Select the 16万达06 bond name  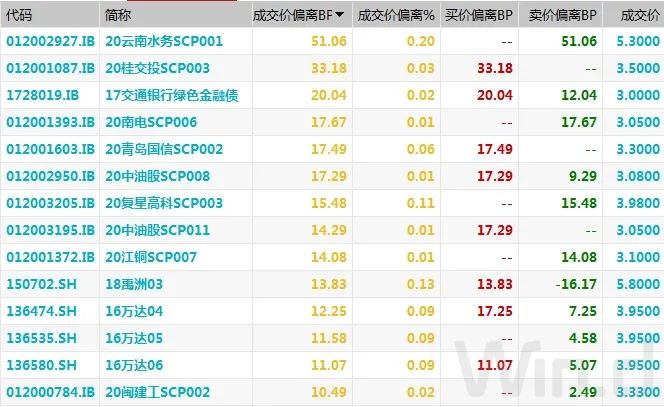coord(134,365)
